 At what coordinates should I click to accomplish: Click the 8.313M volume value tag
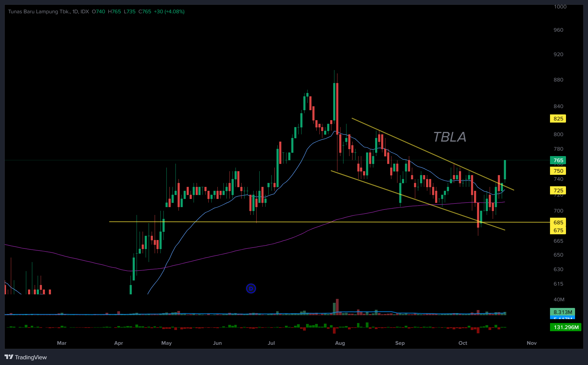pyautogui.click(x=562, y=312)
